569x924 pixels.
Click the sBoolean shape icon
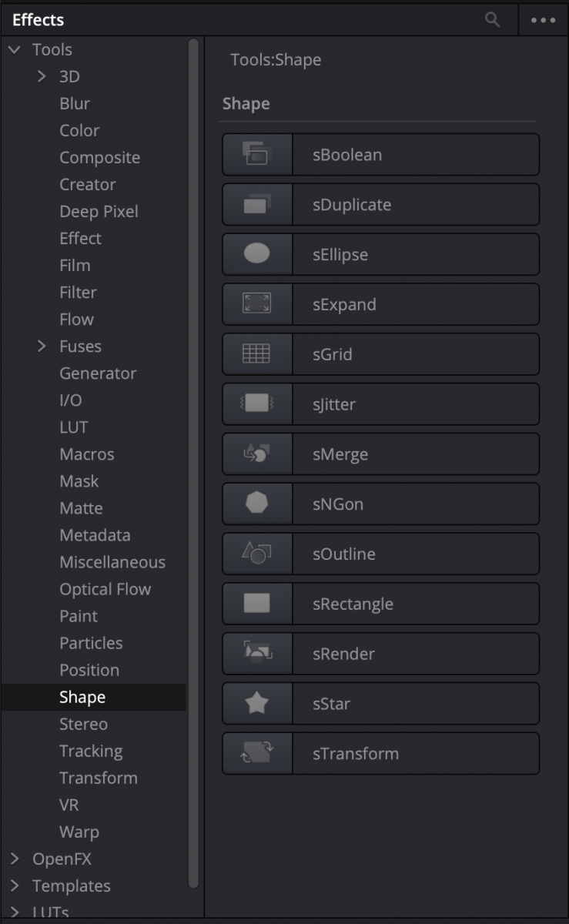point(256,155)
